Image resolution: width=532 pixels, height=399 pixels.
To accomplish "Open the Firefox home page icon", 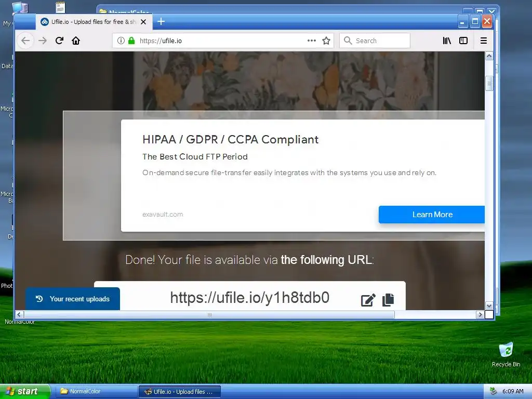I will [x=76, y=41].
